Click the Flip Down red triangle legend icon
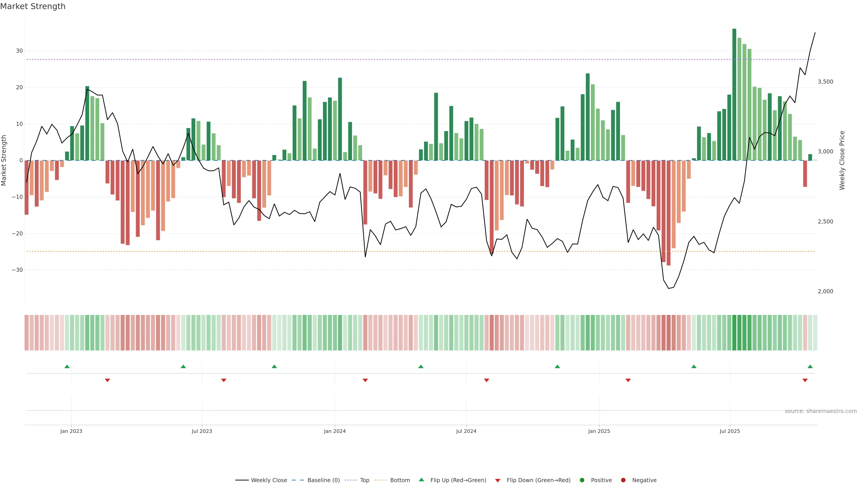 pyautogui.click(x=498, y=481)
